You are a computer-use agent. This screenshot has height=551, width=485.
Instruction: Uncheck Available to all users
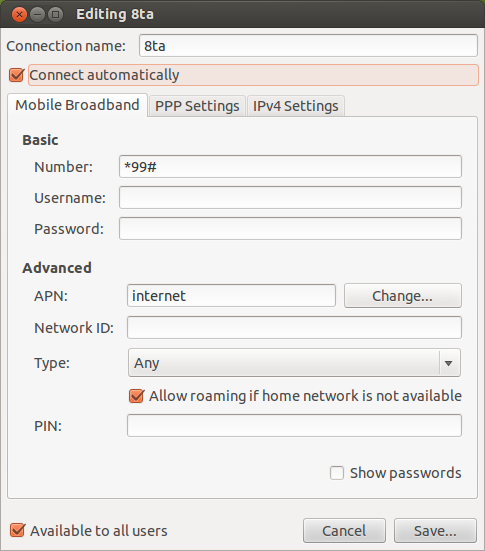pyautogui.click(x=17, y=530)
